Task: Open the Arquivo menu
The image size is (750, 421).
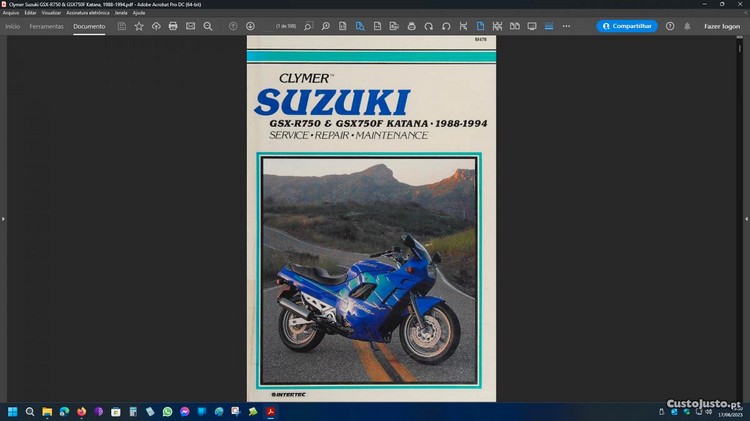Action: tap(11, 13)
